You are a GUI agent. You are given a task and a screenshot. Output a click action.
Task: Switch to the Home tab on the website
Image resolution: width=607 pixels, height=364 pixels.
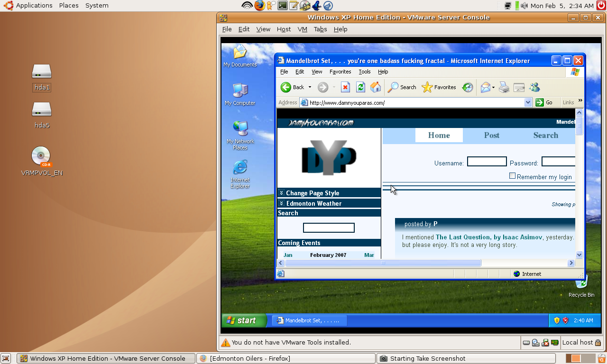[x=439, y=135]
